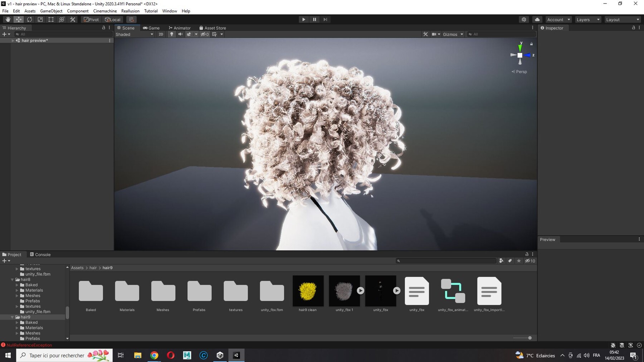Image resolution: width=644 pixels, height=362 pixels.
Task: Toggle Pivot/Center handle position
Action: (x=91, y=20)
